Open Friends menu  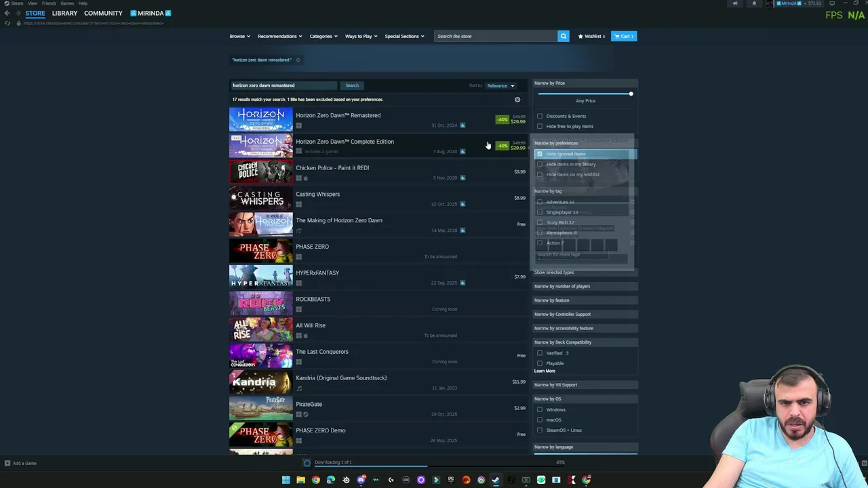click(49, 3)
